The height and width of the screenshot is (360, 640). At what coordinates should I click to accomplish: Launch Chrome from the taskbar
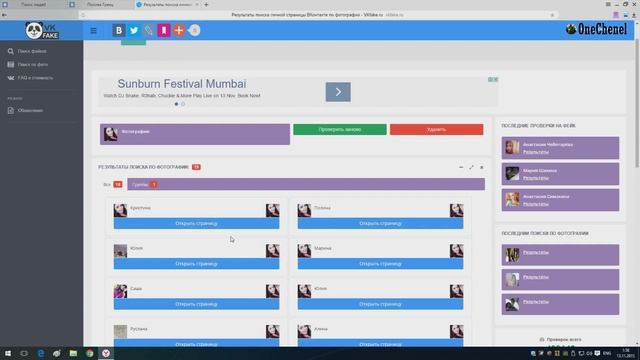89,353
